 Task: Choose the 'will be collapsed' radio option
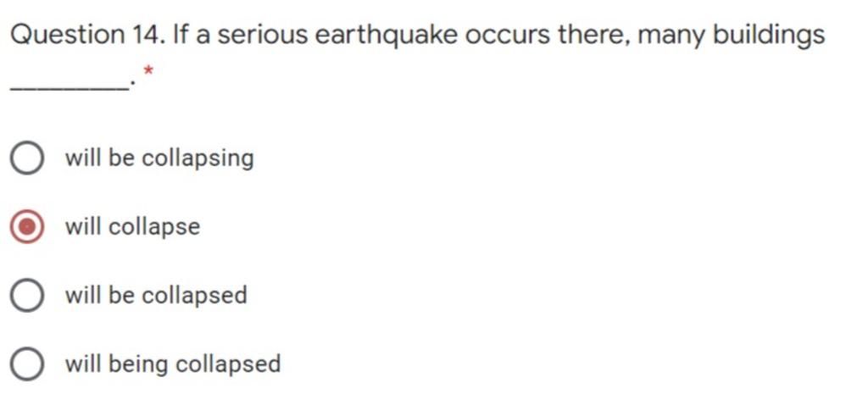26,295
